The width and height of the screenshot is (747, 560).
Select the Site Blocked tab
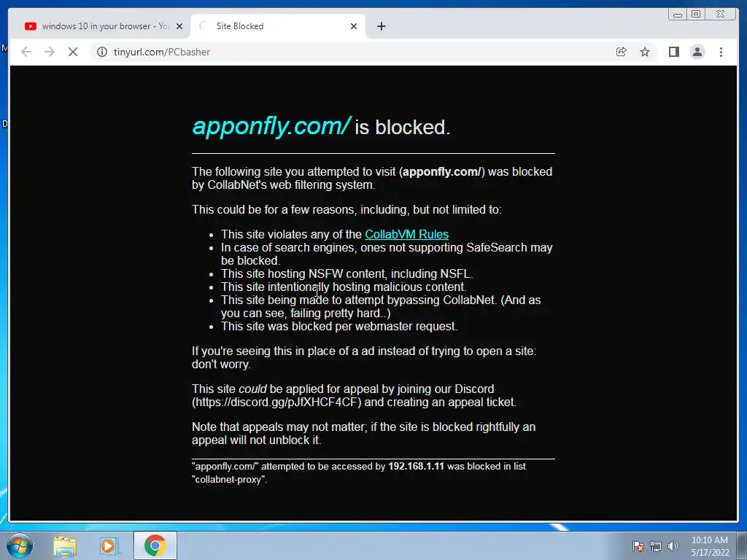[276, 26]
